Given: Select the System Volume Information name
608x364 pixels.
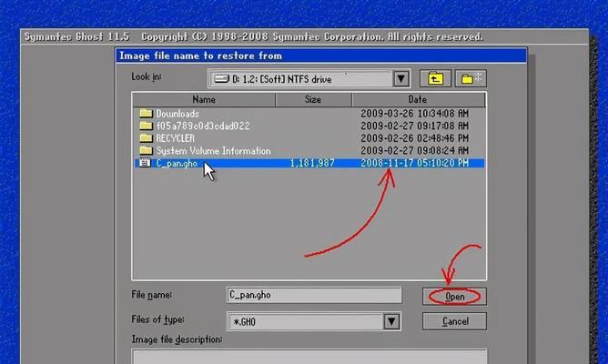Looking at the screenshot, I should tap(213, 151).
